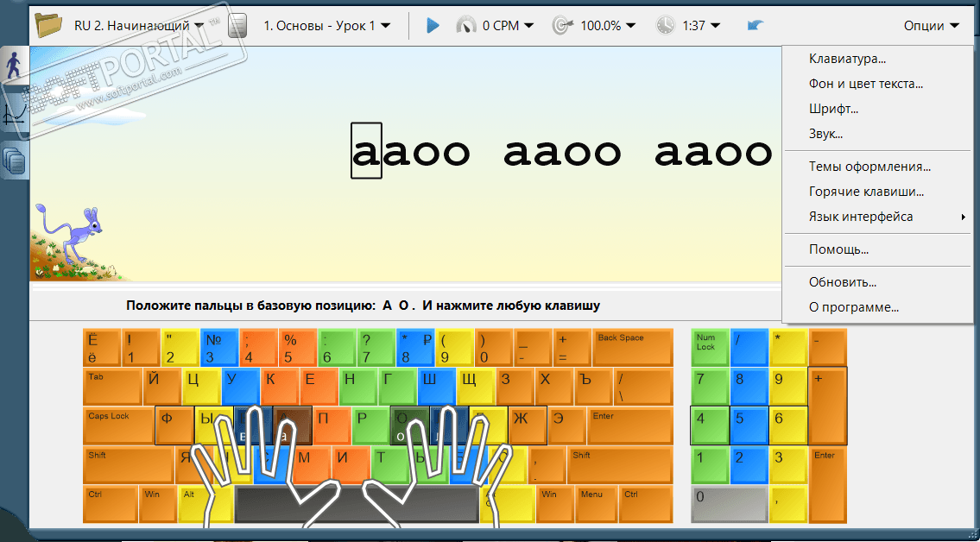Click the П key
Screen dimensions: 980x542
(332, 425)
